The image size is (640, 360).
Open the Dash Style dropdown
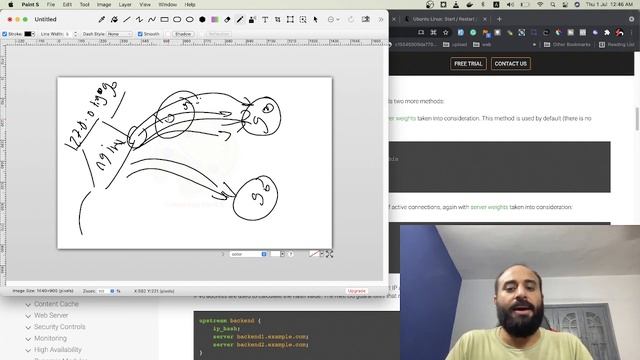point(120,34)
